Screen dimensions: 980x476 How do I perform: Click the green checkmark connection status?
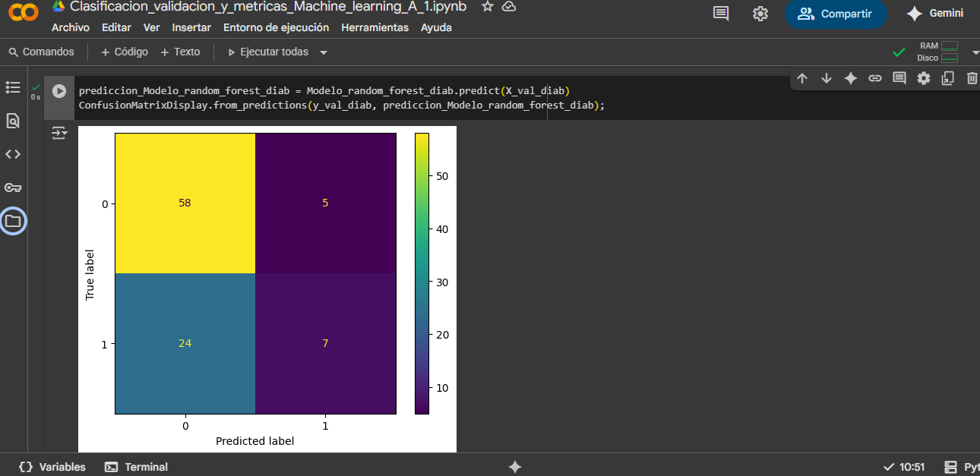point(899,52)
